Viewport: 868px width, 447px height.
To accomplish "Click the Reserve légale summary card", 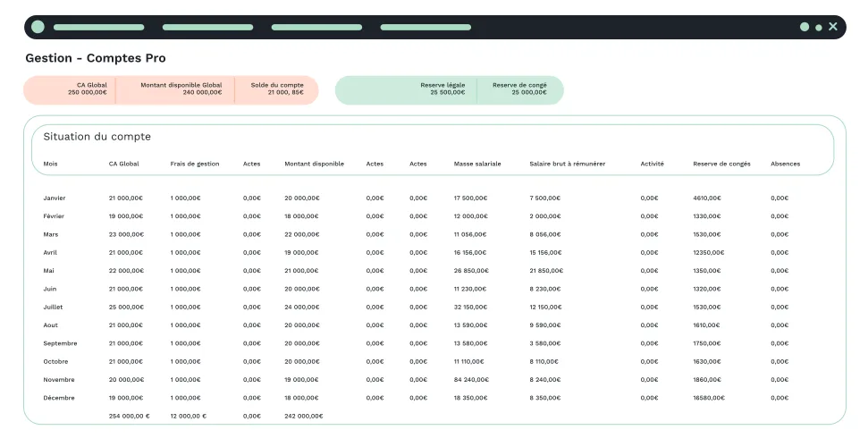I will pyautogui.click(x=406, y=89).
